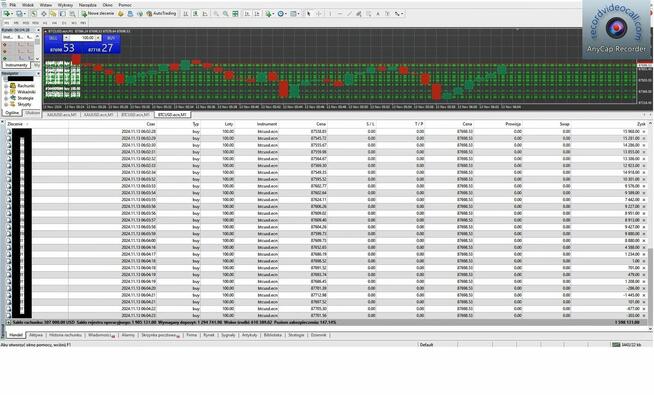Expand the Rachunki tree node
Screen dimensions: 654x395
point(6,86)
